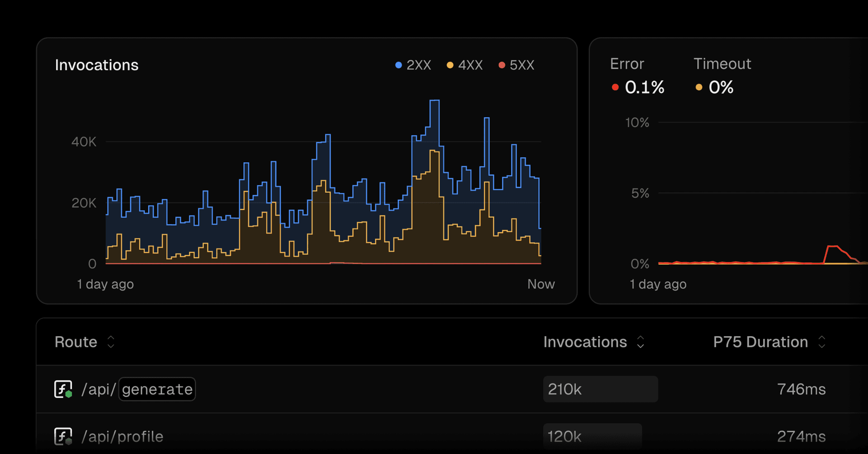
Task: Toggle the 4XX series in chart legend
Action: coord(465,65)
